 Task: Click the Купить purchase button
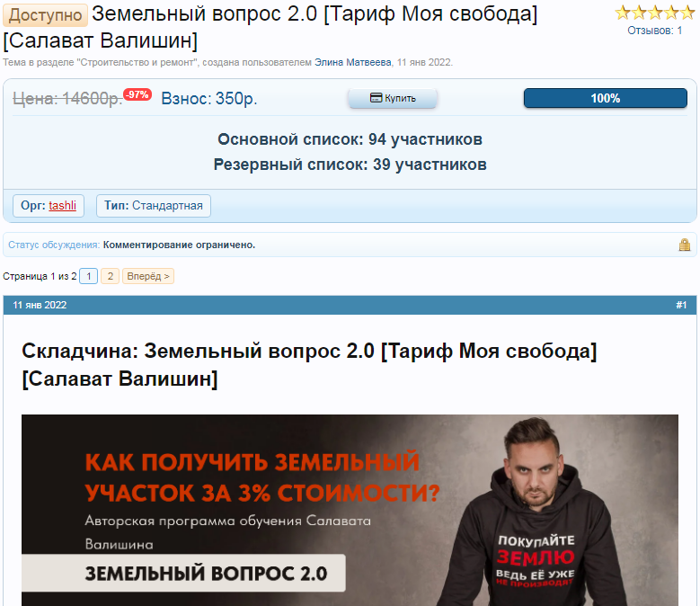[393, 98]
